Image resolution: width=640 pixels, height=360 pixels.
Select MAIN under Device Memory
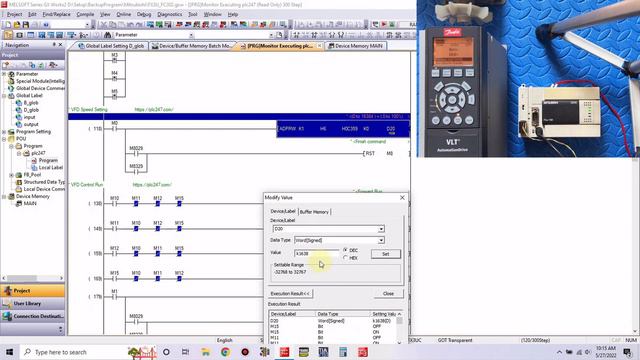point(30,204)
